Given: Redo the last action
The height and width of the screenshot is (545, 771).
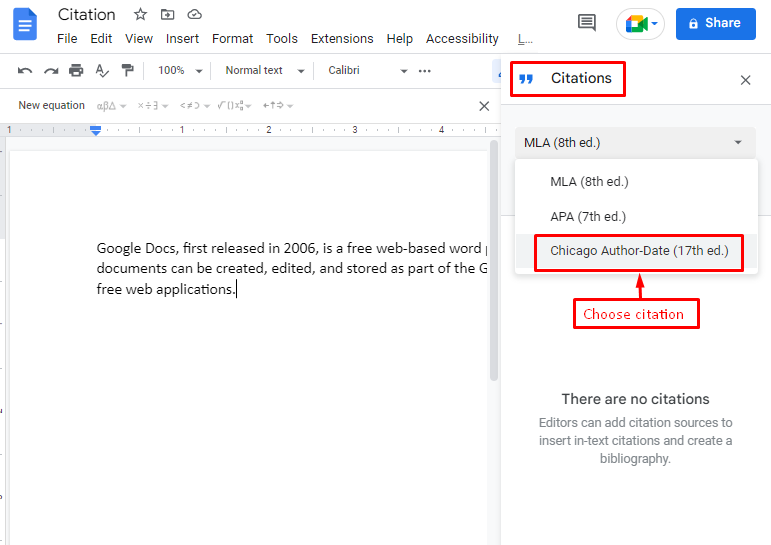Looking at the screenshot, I should [x=51, y=71].
